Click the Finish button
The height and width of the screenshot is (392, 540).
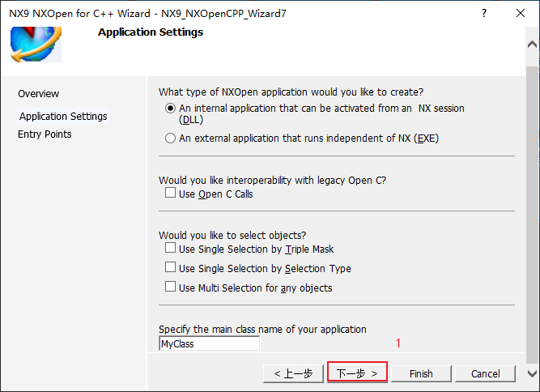click(x=421, y=373)
